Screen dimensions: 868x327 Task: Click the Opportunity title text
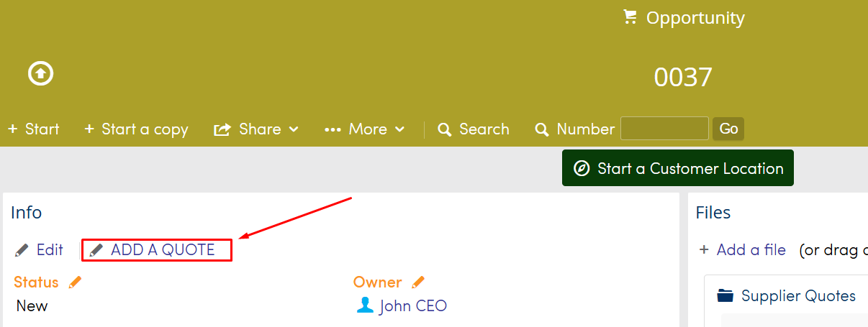click(x=695, y=18)
